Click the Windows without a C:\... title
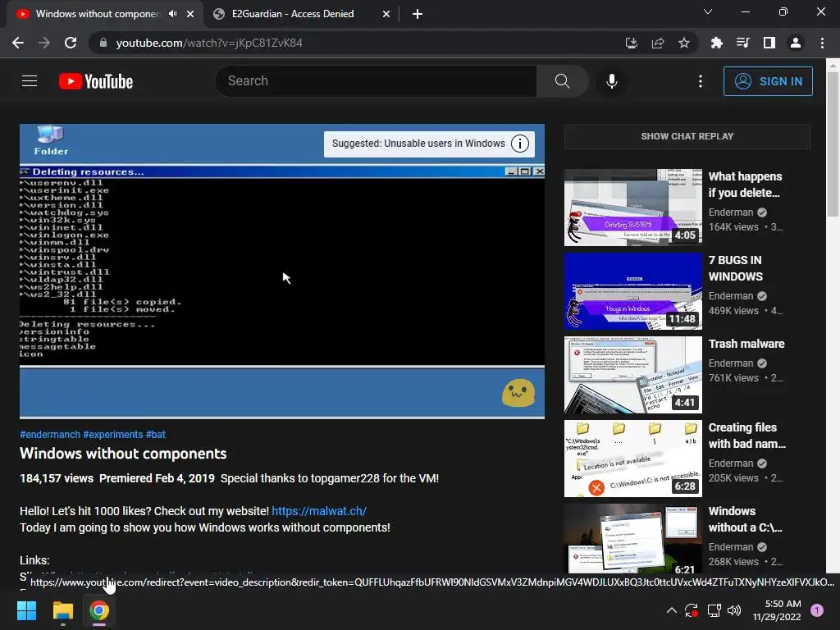 tap(745, 519)
